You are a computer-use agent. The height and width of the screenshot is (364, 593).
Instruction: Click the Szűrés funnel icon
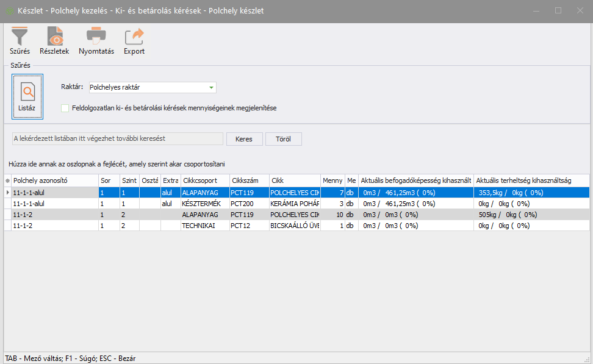(20, 37)
